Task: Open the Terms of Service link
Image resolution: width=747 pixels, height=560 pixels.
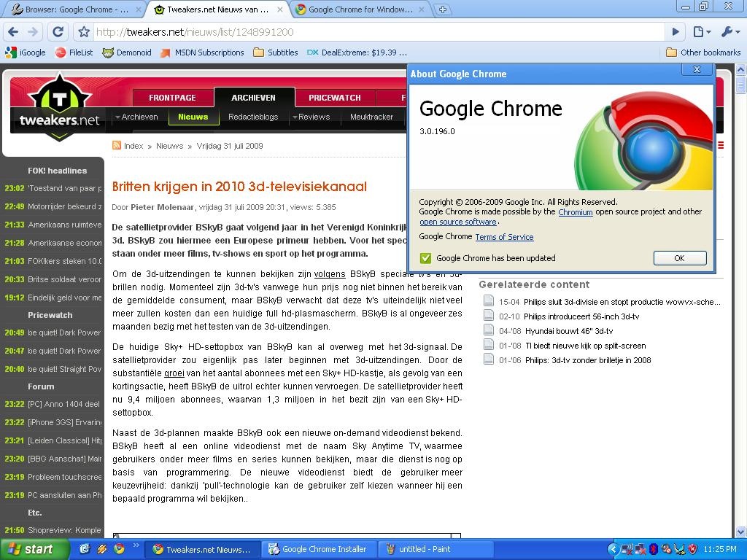Action: [x=504, y=237]
